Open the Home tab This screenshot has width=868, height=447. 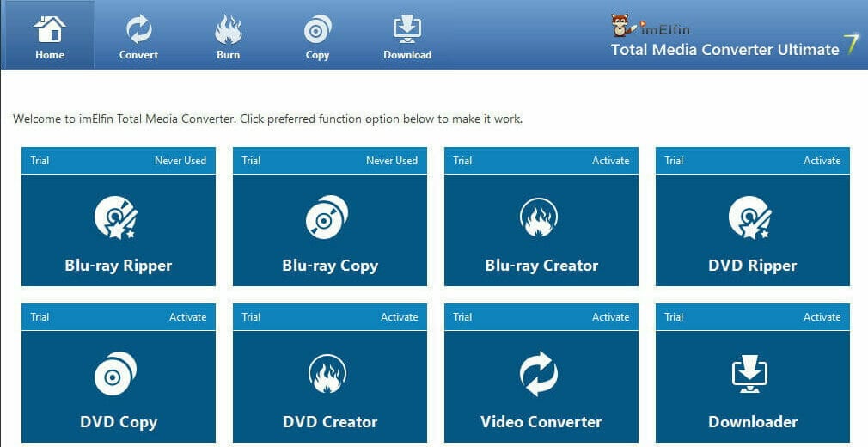coord(49,35)
